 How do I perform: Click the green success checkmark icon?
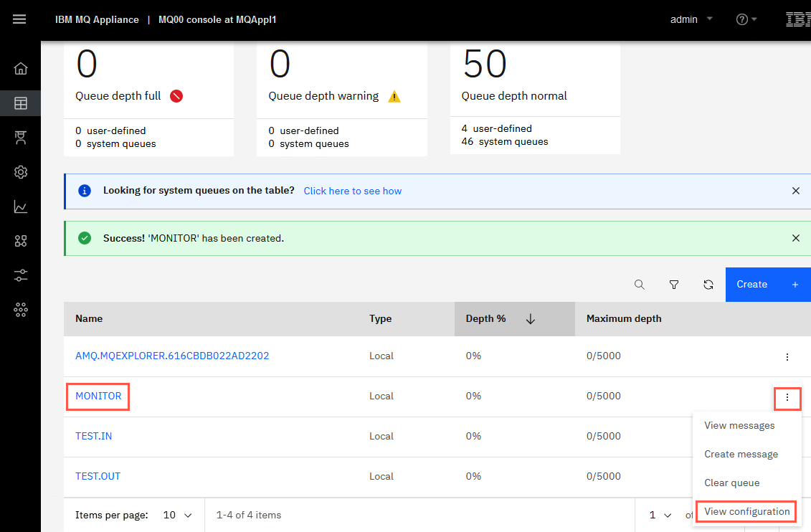[85, 238]
